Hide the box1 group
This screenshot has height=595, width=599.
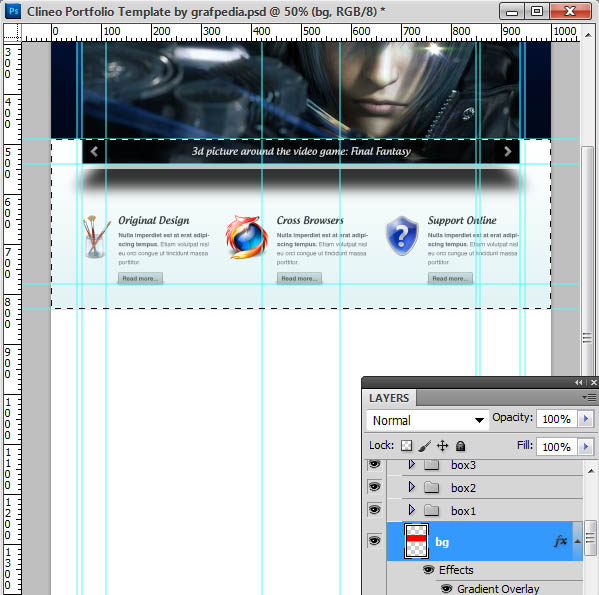(x=374, y=509)
